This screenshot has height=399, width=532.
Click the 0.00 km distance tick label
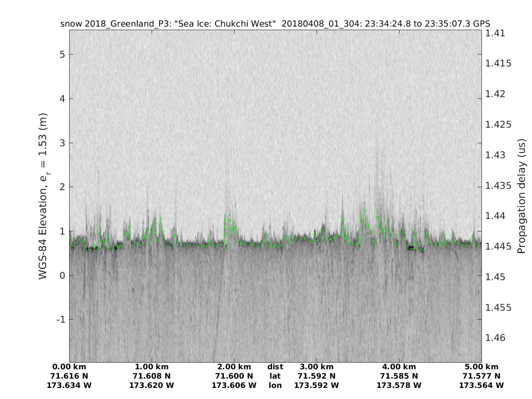click(x=69, y=367)
